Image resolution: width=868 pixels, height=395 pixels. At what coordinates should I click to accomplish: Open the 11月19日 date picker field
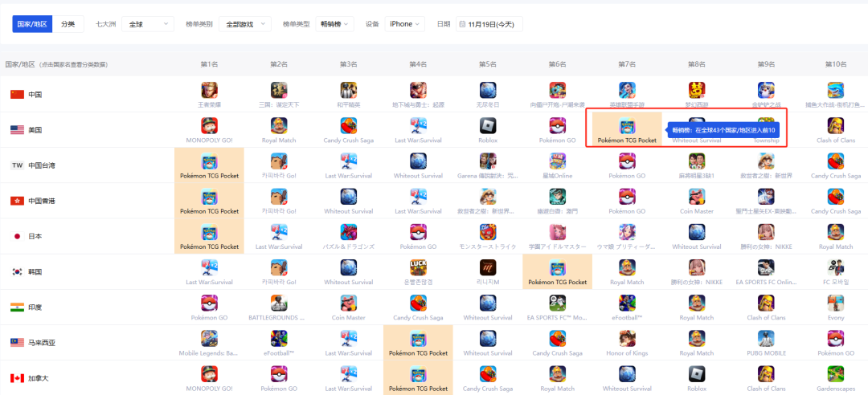490,24
